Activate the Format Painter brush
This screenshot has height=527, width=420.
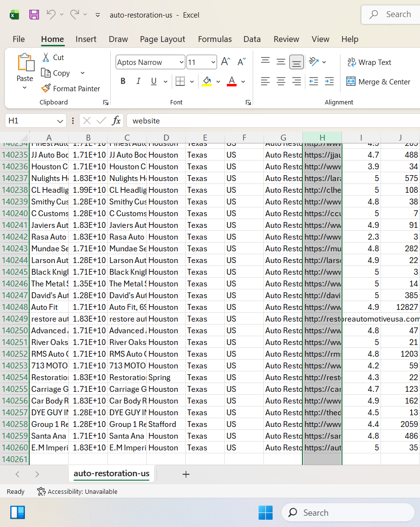(x=71, y=88)
